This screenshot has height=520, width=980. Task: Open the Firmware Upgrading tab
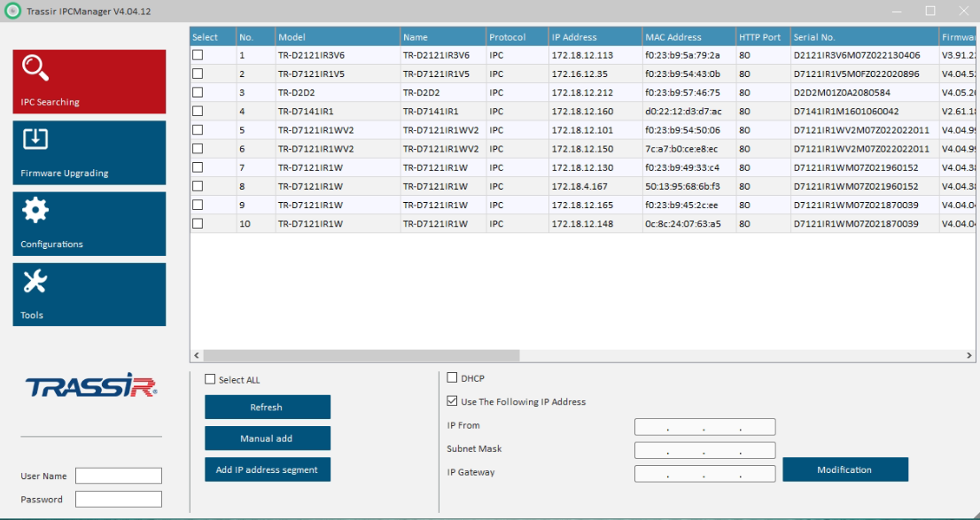pos(89,153)
